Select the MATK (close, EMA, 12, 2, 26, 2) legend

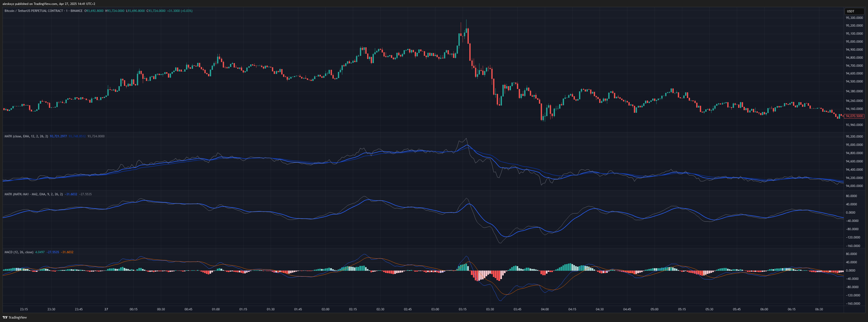[x=26, y=136]
